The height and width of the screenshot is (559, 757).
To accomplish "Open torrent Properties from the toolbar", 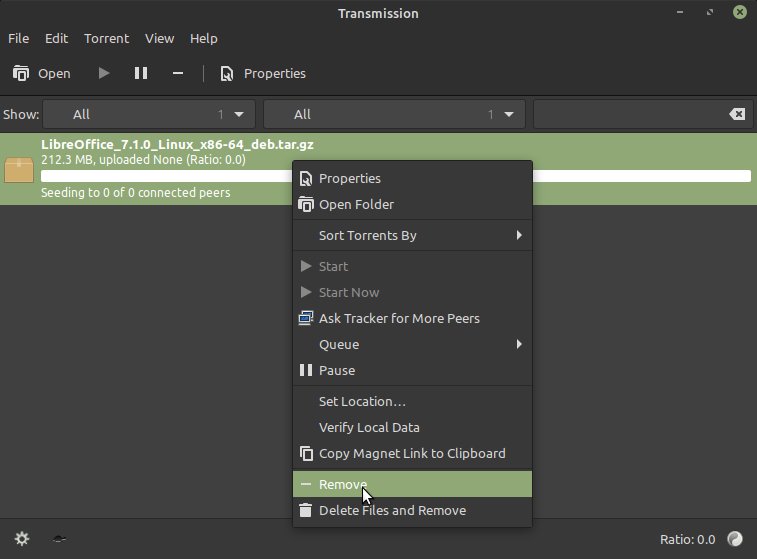I will tap(263, 73).
